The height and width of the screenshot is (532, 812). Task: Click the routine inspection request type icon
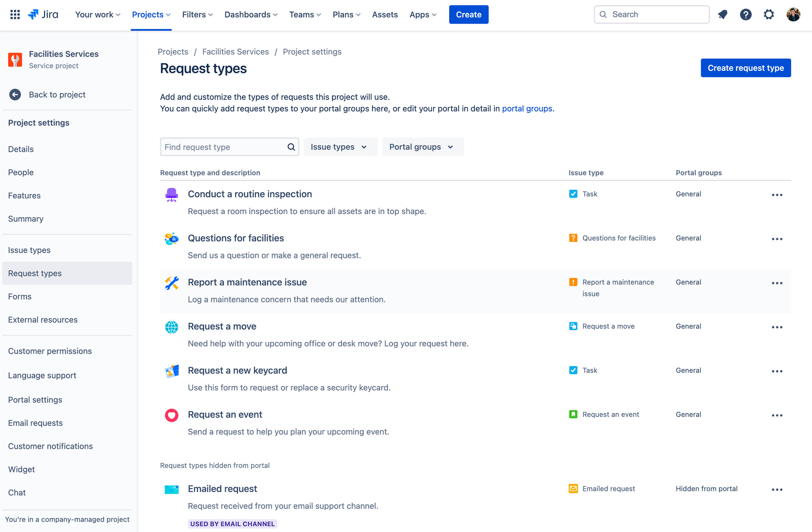pos(171,194)
